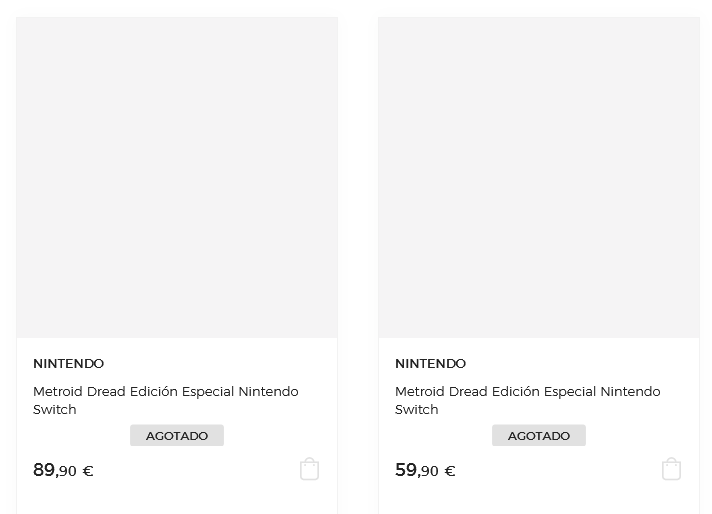
Task: Select the 59,90 € price text
Action: tap(425, 470)
